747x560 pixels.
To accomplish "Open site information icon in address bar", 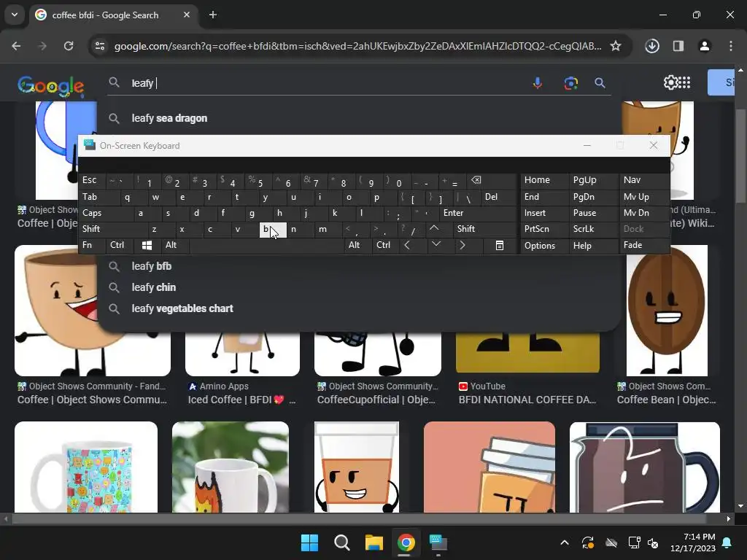I will (100, 46).
